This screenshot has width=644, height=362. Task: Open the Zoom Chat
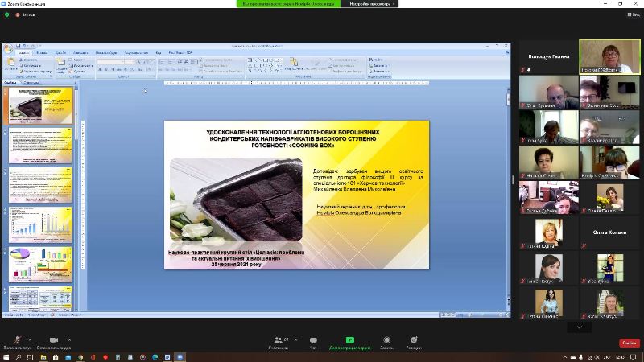pyautogui.click(x=313, y=343)
